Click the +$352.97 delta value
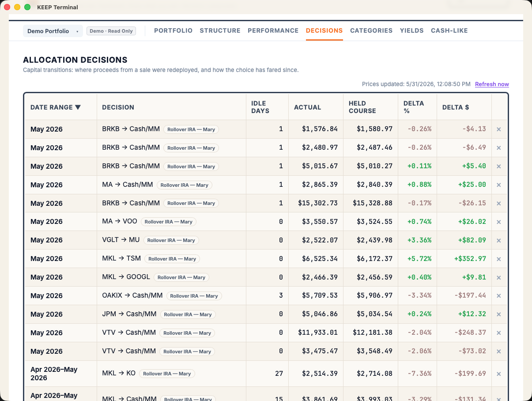This screenshot has height=401, width=532. tap(470, 259)
